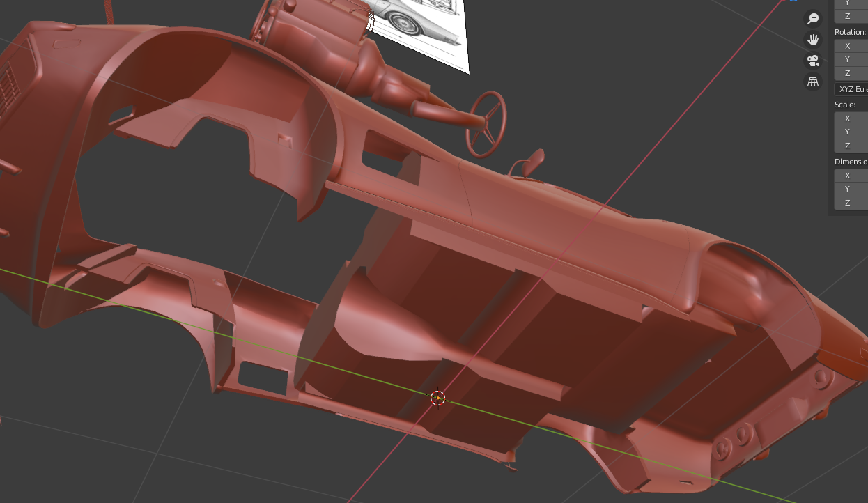
Task: Click the Z field above the Rotation label
Action: point(851,16)
